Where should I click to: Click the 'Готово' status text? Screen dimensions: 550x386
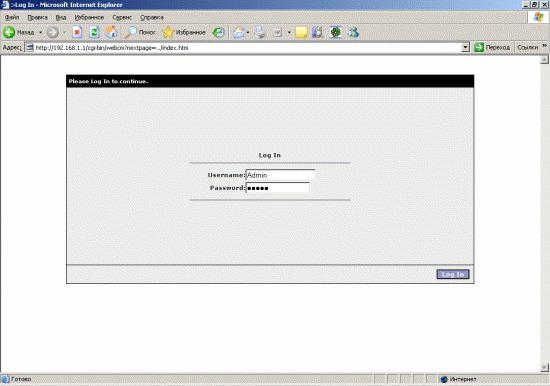21,379
